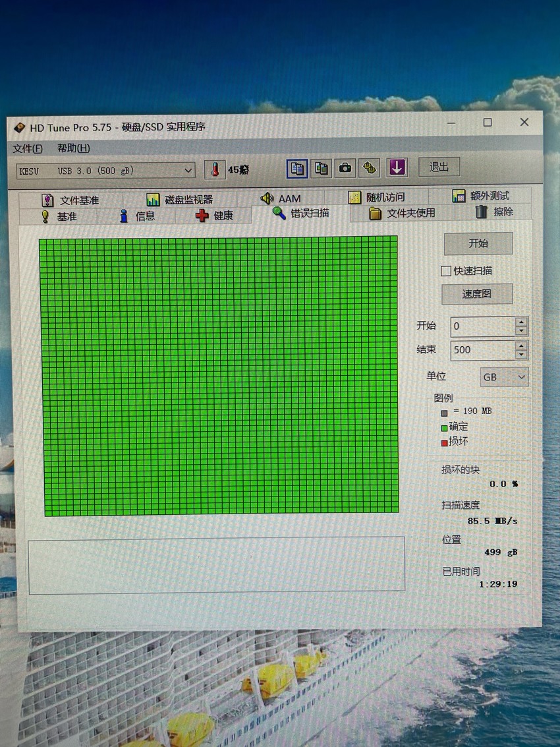The width and height of the screenshot is (560, 747).
Task: Increase the 结束 value with up arrow
Action: click(x=521, y=346)
